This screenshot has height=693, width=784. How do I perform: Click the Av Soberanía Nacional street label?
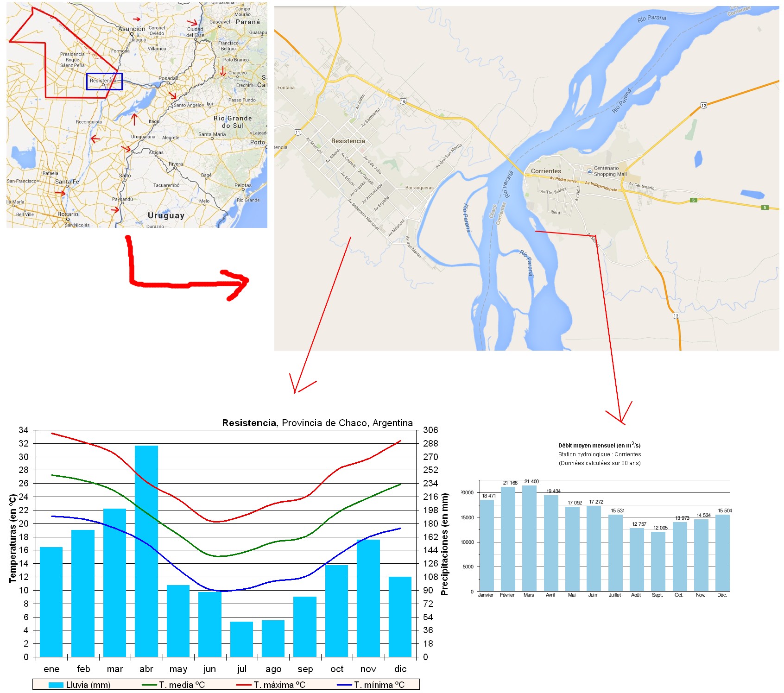pos(364,214)
